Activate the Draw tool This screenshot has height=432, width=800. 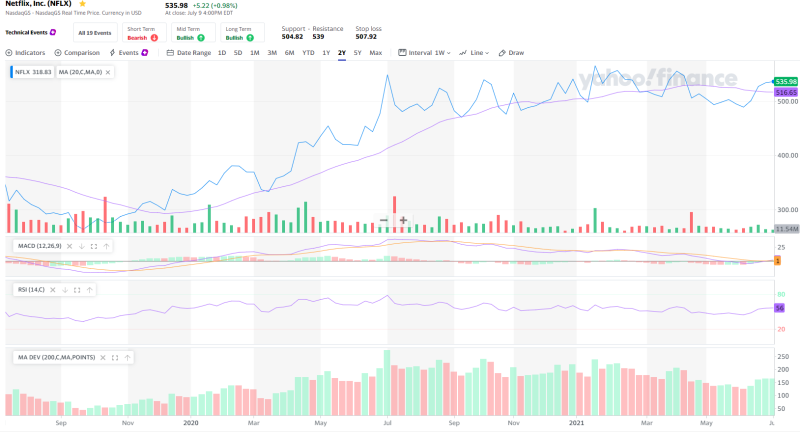pos(511,53)
